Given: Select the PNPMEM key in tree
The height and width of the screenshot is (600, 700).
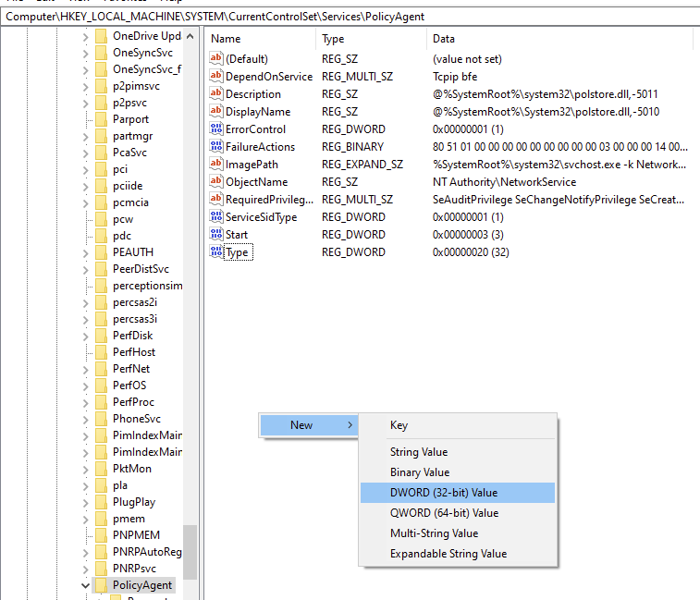Looking at the screenshot, I should [x=136, y=534].
